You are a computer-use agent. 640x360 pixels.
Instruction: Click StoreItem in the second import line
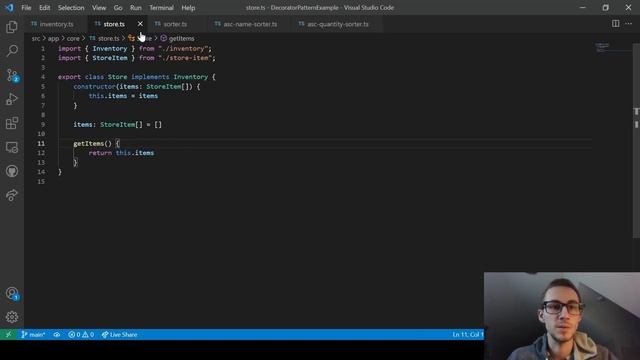[110, 58]
